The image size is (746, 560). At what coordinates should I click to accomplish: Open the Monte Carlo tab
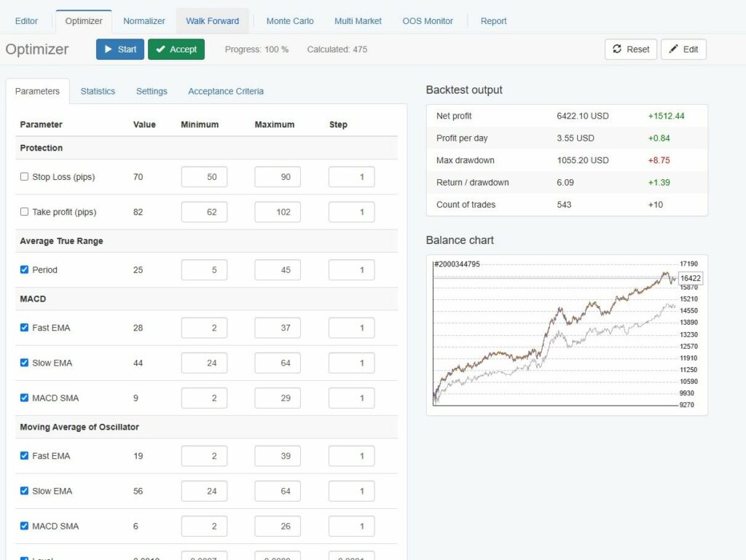(x=289, y=20)
